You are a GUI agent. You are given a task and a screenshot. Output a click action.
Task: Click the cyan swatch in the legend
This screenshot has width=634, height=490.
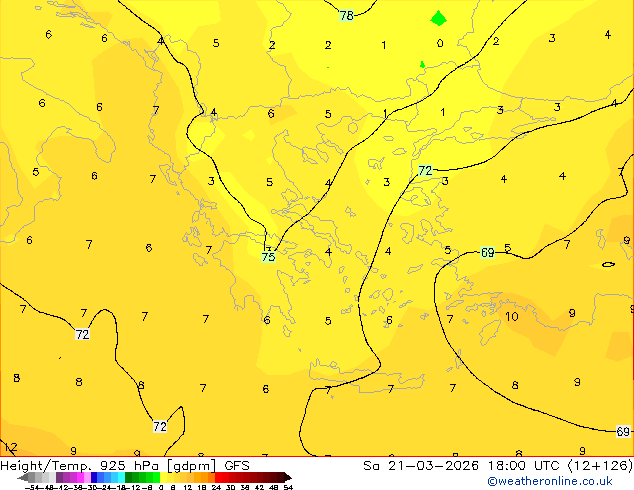pos(121,477)
